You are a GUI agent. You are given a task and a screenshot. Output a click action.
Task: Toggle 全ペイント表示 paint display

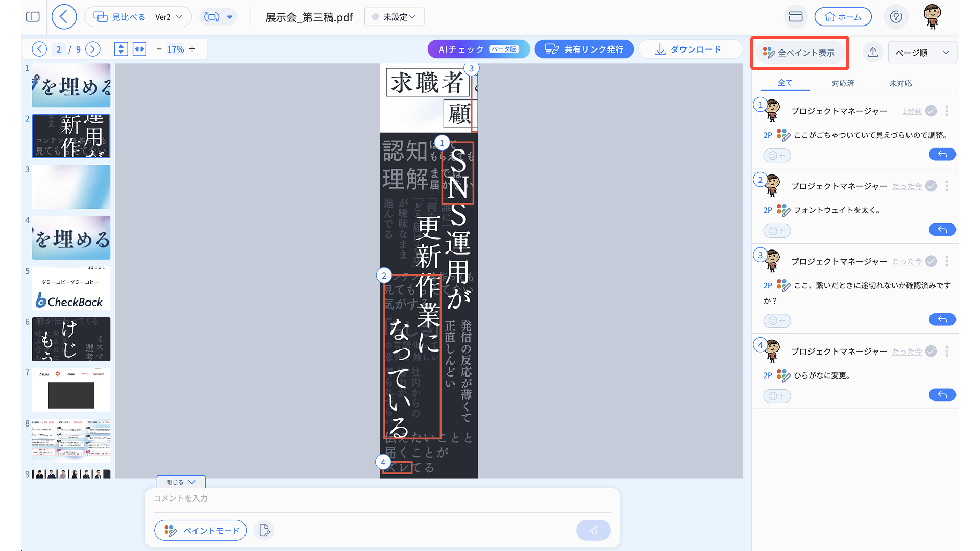pos(799,53)
